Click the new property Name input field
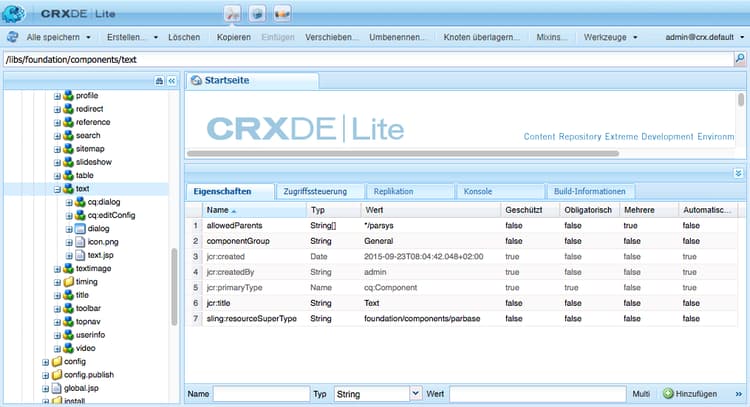The width and height of the screenshot is (750, 407). (x=261, y=394)
